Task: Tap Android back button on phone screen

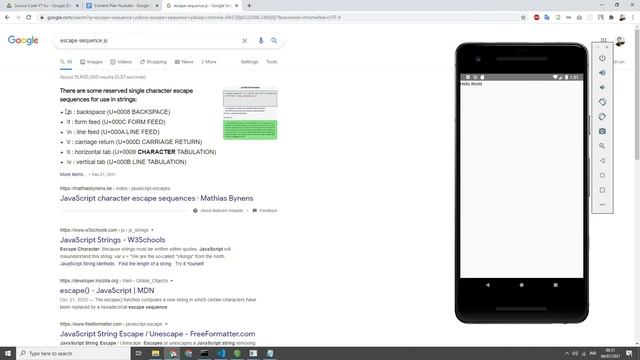Action: 488,285
